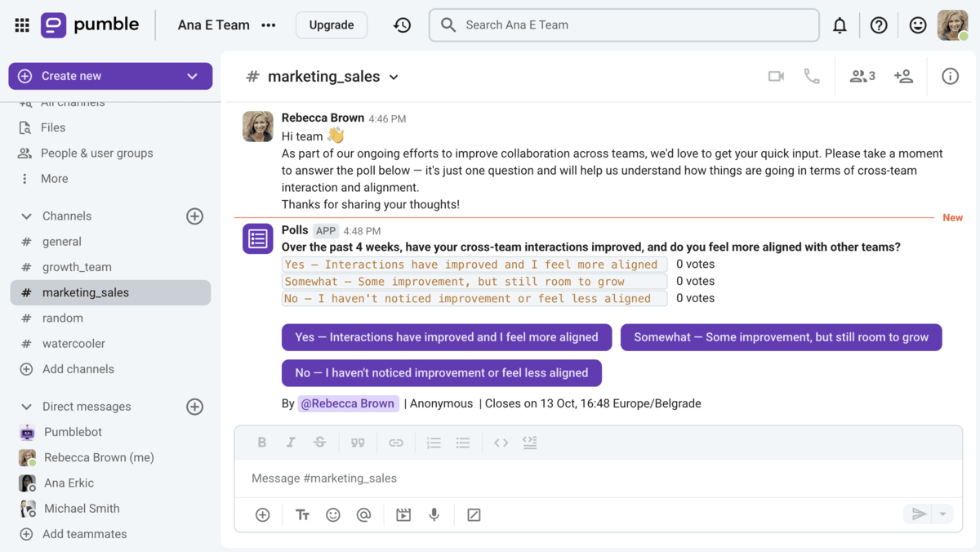Toggle bold text formatting

(262, 443)
